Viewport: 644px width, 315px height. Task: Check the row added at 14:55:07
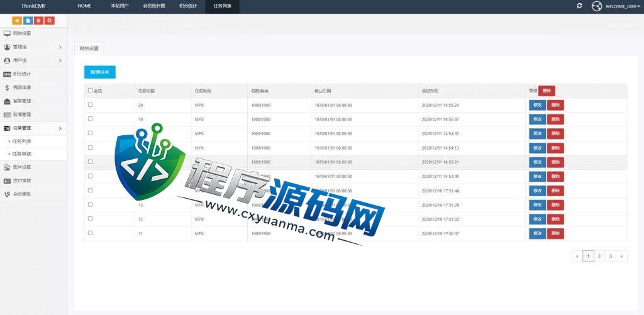pyautogui.click(x=91, y=119)
